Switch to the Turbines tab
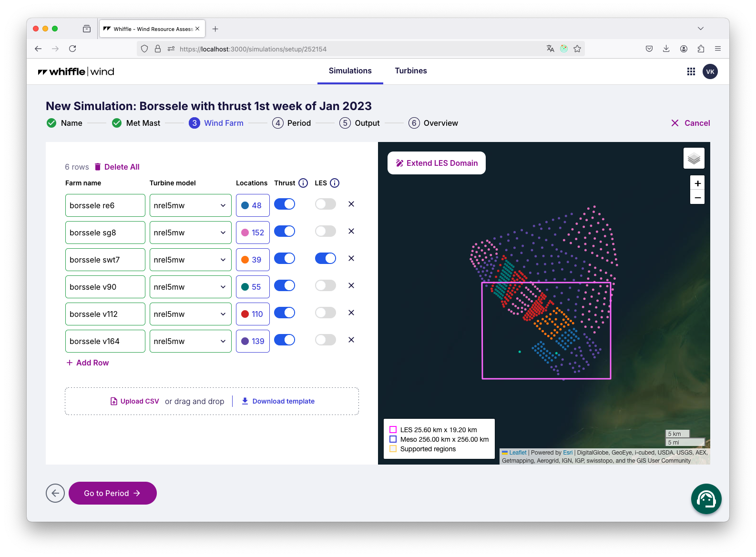 pos(410,71)
